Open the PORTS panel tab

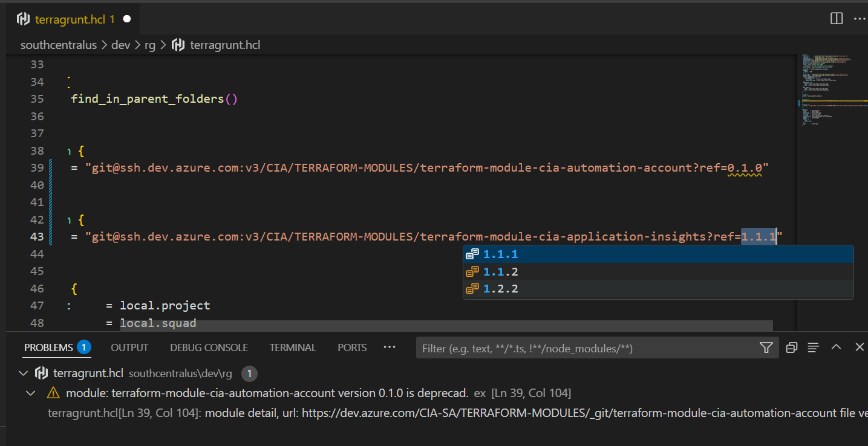point(352,347)
